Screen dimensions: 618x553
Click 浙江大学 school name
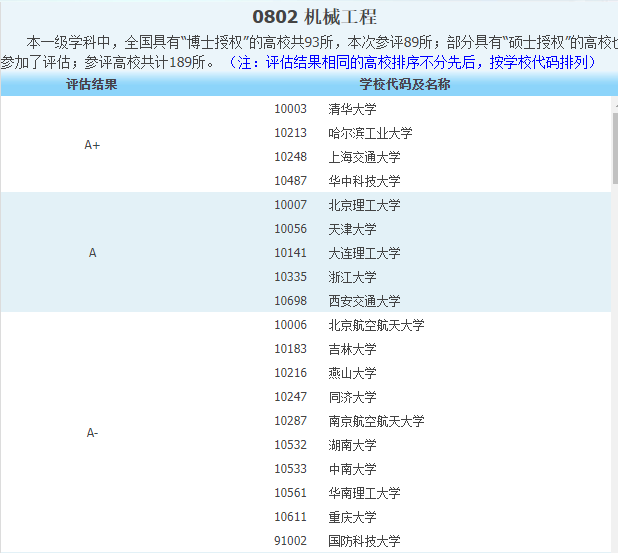[x=352, y=277]
